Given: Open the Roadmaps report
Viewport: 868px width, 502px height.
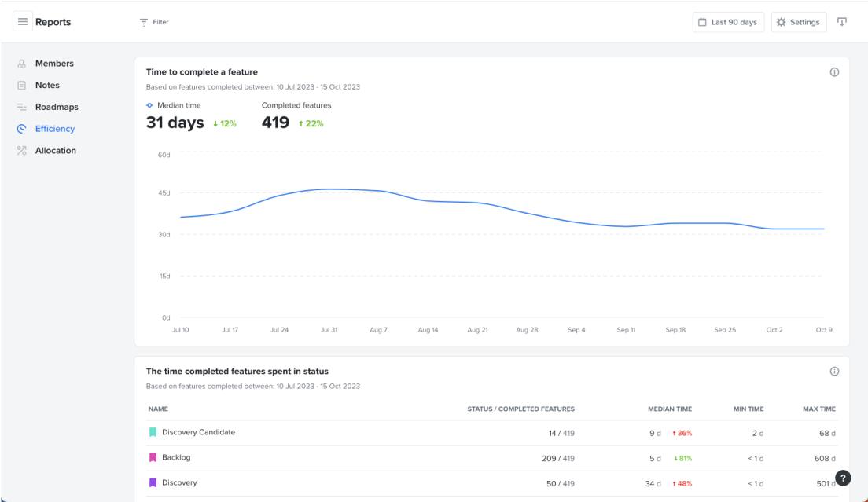Looking at the screenshot, I should 57,107.
